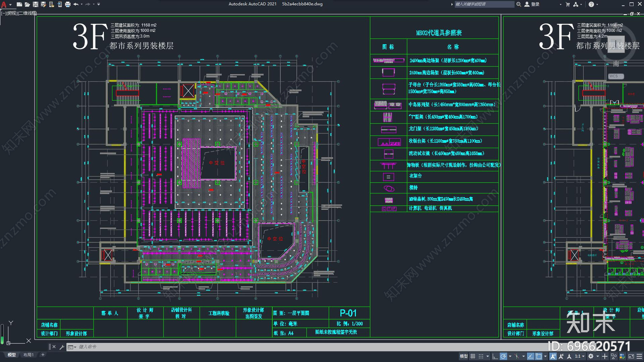The height and width of the screenshot is (362, 644).
Task: Toggle the drawing grid display
Action: (x=473, y=356)
